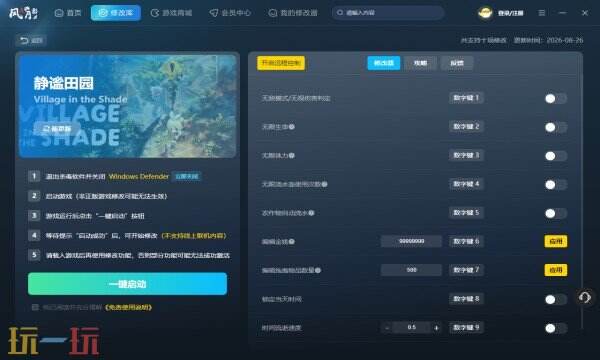Click the search input field at top
The image size is (600, 360).
pos(388,13)
